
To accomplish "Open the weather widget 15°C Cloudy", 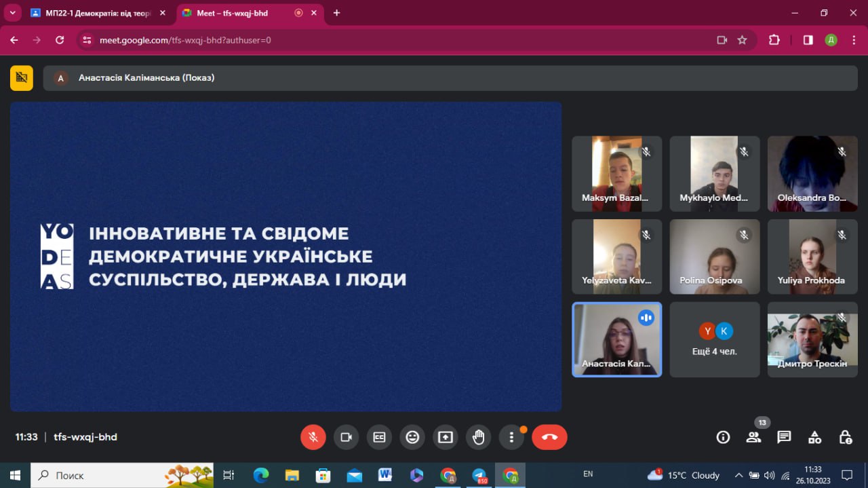I will [684, 475].
